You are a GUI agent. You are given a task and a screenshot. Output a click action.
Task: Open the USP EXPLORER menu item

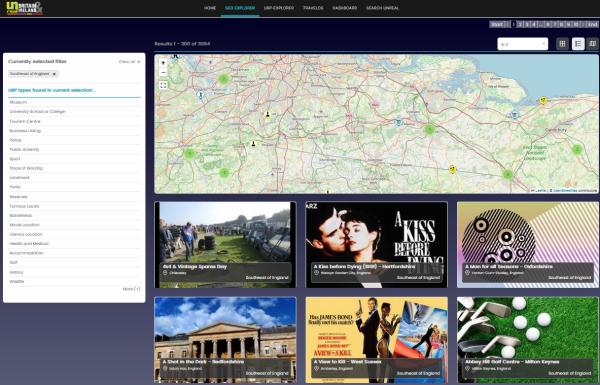point(279,8)
